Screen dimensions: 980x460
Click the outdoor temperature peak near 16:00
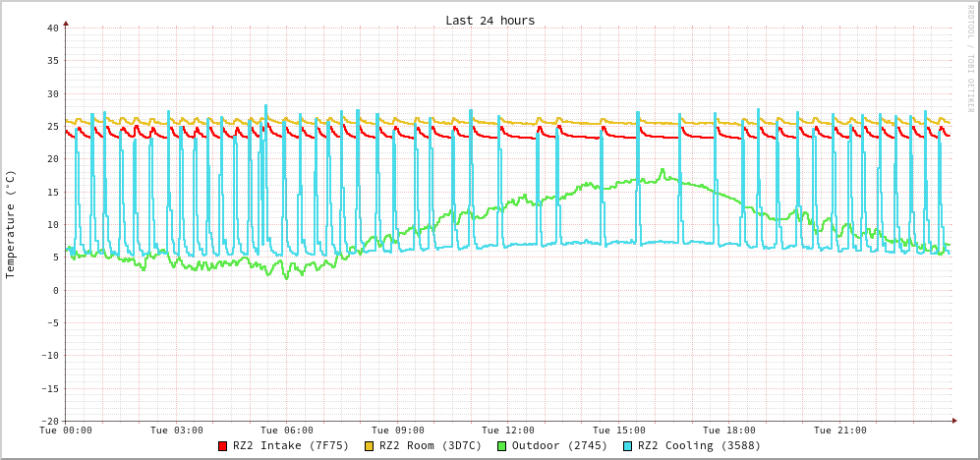(x=663, y=169)
